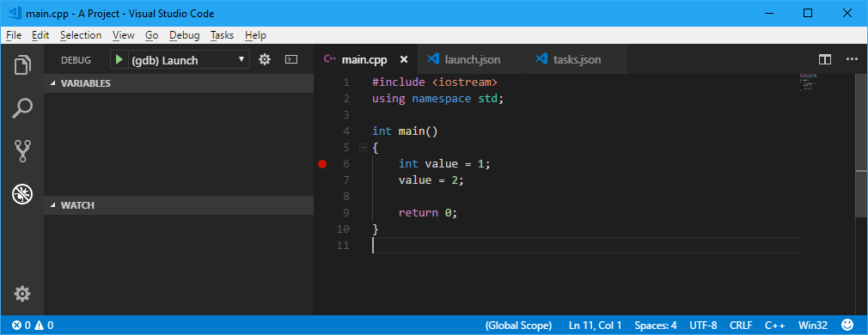Select the Debug view icon

(x=22, y=194)
